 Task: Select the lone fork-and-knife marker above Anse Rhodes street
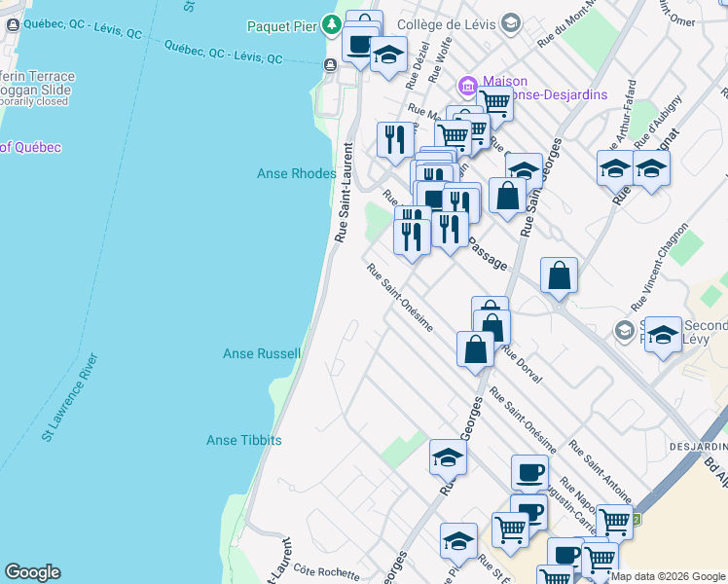pyautogui.click(x=395, y=143)
